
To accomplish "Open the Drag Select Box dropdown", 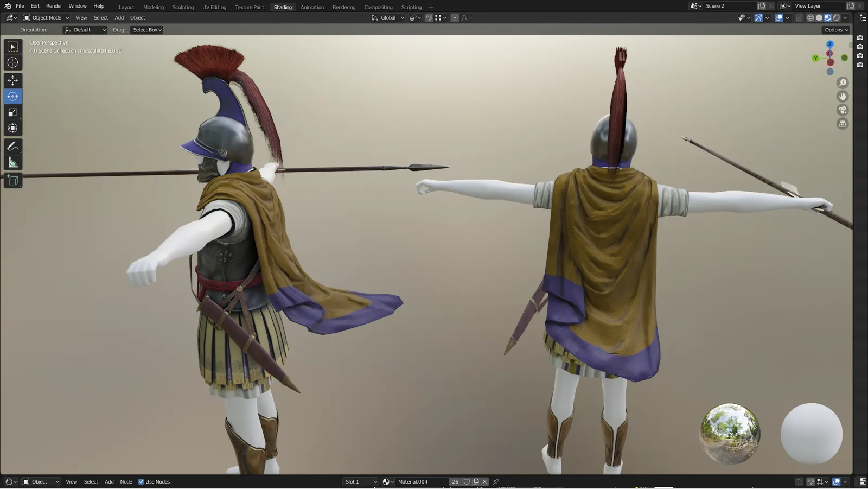I will [146, 30].
